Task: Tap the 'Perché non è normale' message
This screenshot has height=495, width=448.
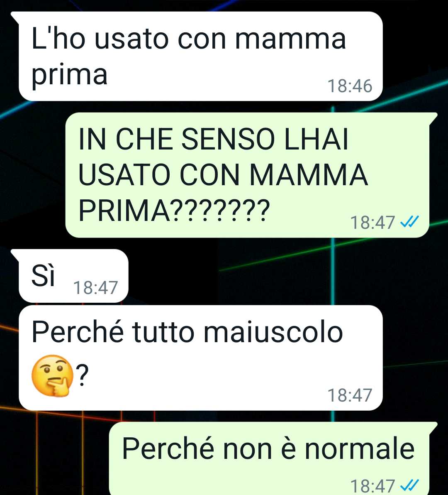Action: (273, 458)
